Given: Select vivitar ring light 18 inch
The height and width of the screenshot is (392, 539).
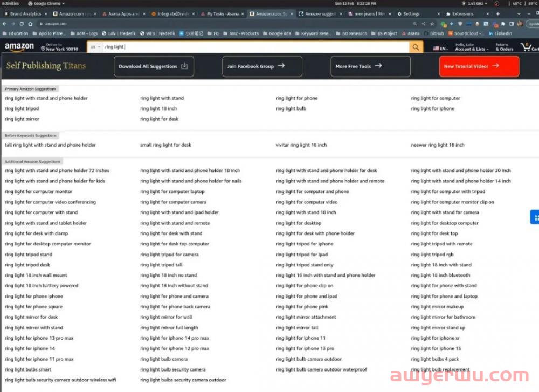Looking at the screenshot, I should [x=301, y=145].
